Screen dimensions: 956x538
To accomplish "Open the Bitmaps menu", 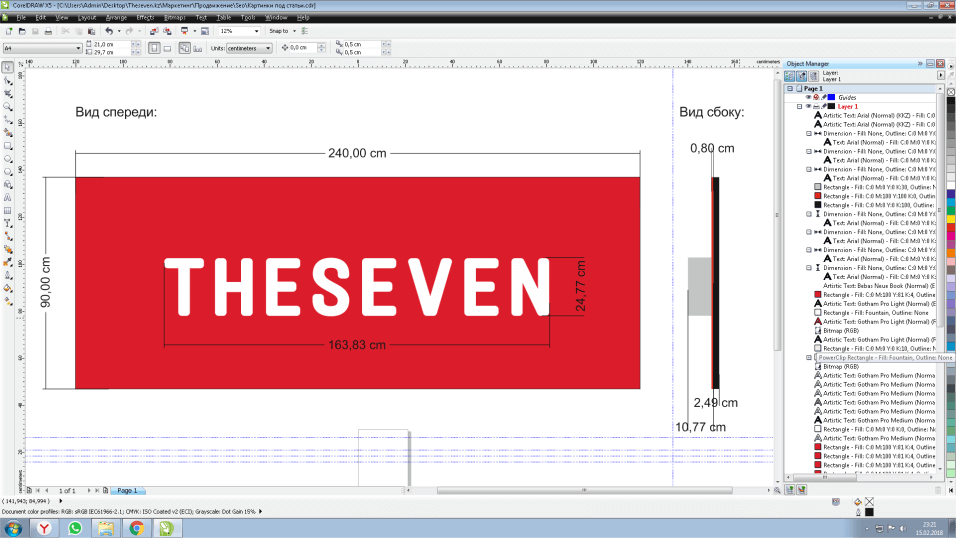I will [174, 18].
